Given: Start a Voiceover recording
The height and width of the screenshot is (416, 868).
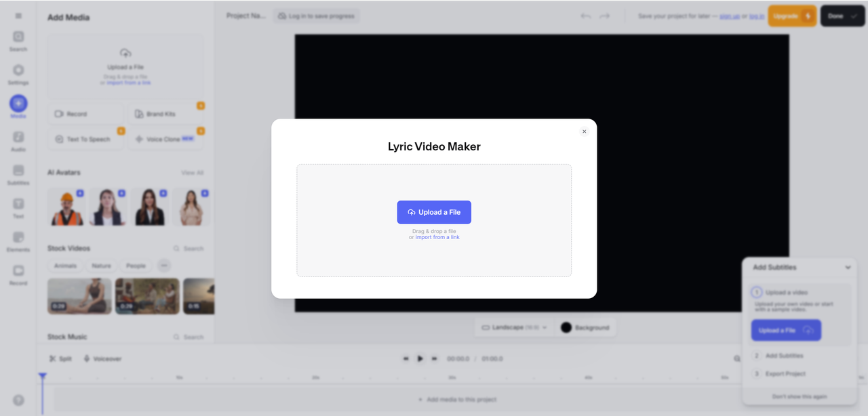Looking at the screenshot, I should 102,358.
